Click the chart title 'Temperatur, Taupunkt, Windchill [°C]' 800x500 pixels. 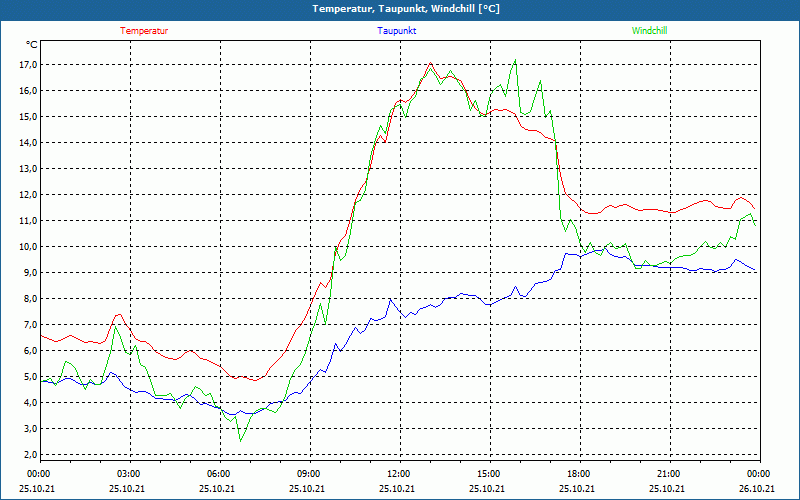point(406,9)
